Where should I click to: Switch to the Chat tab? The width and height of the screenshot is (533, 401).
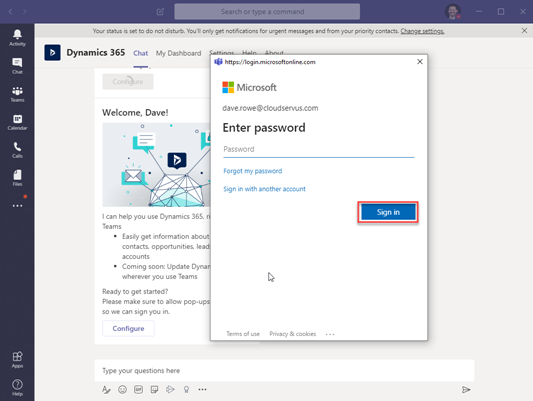pos(140,53)
